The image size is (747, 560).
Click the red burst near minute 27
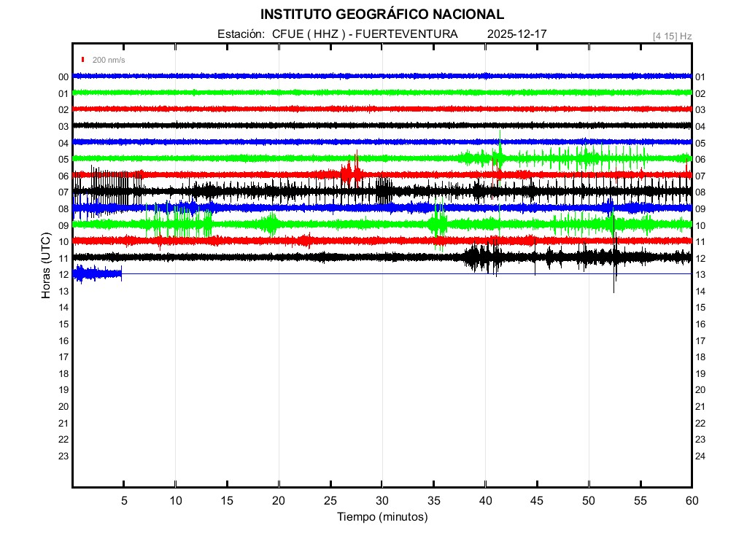tap(352, 173)
